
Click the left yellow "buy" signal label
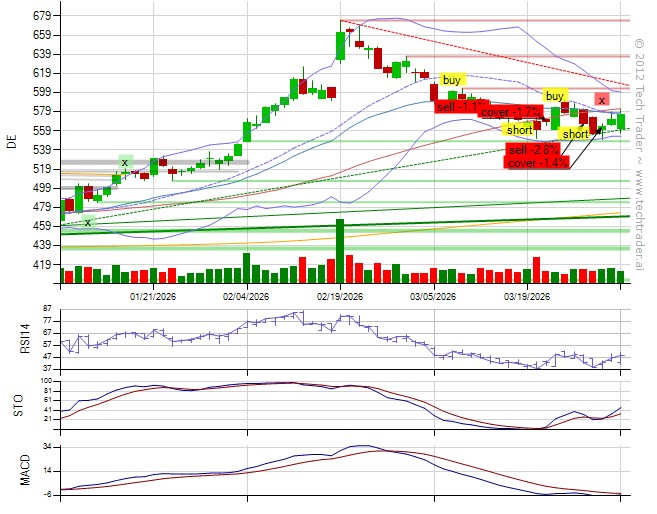452,80
